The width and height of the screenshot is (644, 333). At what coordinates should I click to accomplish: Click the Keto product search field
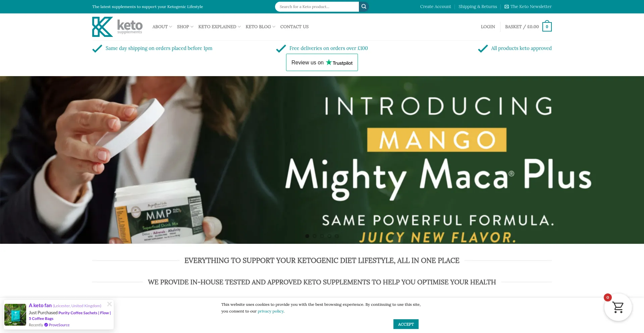317,7
